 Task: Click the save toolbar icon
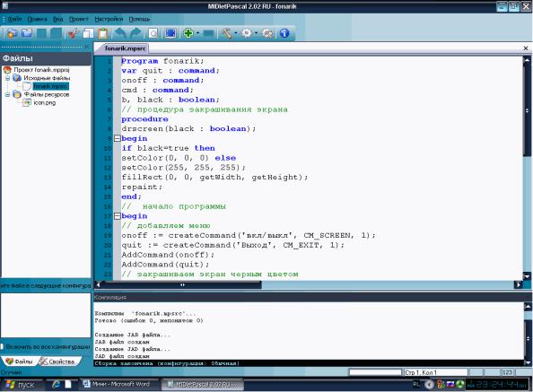(x=42, y=33)
